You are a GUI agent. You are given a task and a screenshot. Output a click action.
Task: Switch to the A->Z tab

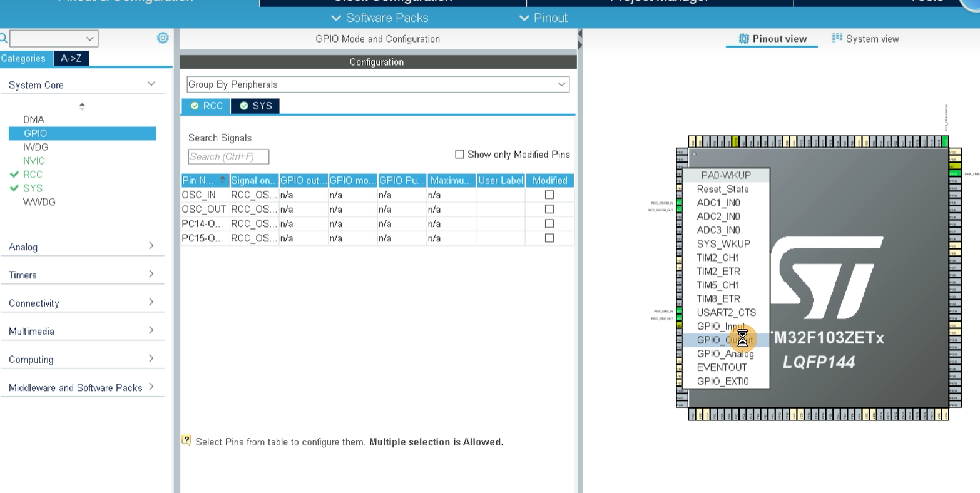point(71,58)
